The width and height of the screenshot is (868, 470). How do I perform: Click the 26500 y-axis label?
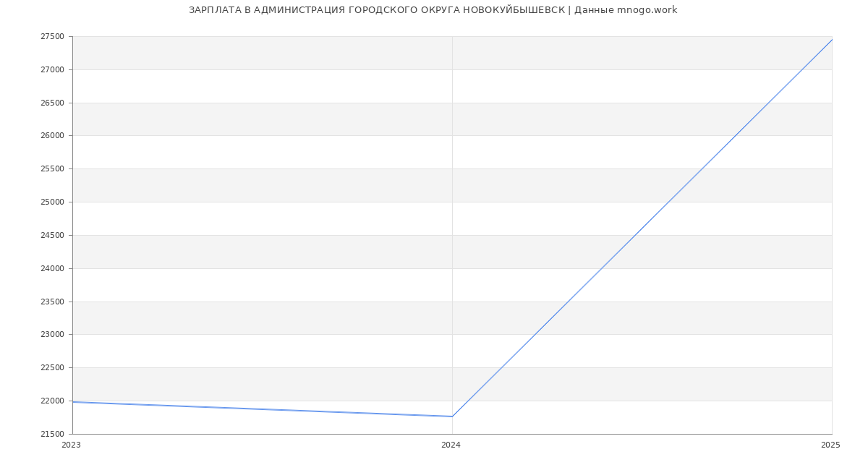point(52,103)
